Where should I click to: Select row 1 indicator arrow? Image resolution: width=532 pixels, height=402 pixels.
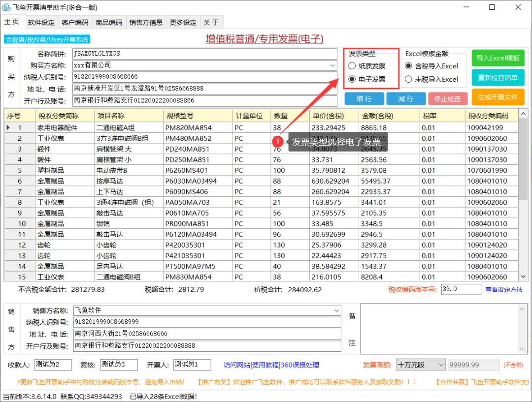click(x=8, y=127)
